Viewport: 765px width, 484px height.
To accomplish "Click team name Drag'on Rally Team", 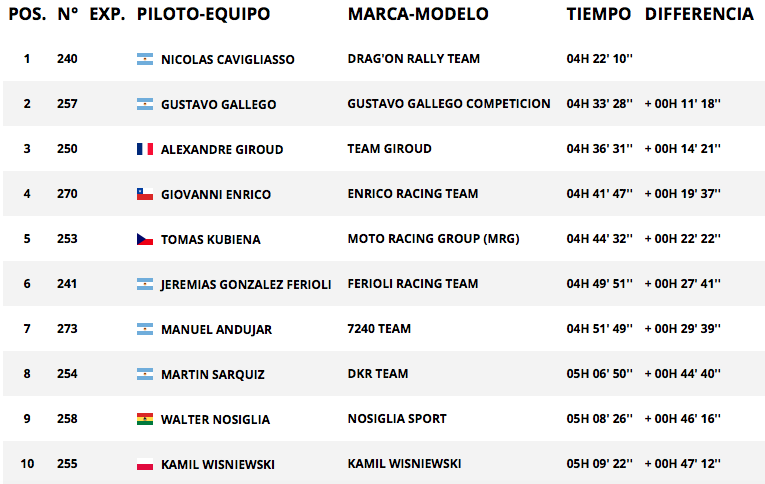I will (414, 59).
